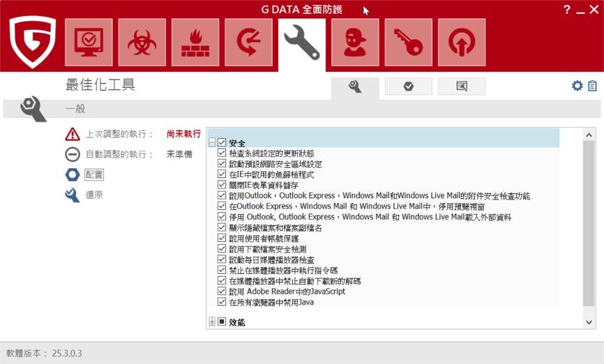Toggle the 效能 group checkbox
604x364 pixels.
pyautogui.click(x=222, y=321)
